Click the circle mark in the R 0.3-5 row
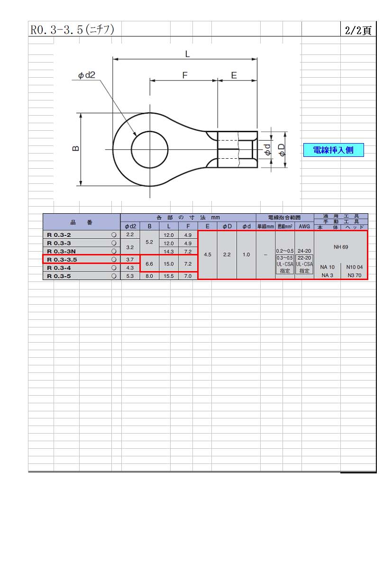The width and height of the screenshot is (392, 571). point(114,275)
